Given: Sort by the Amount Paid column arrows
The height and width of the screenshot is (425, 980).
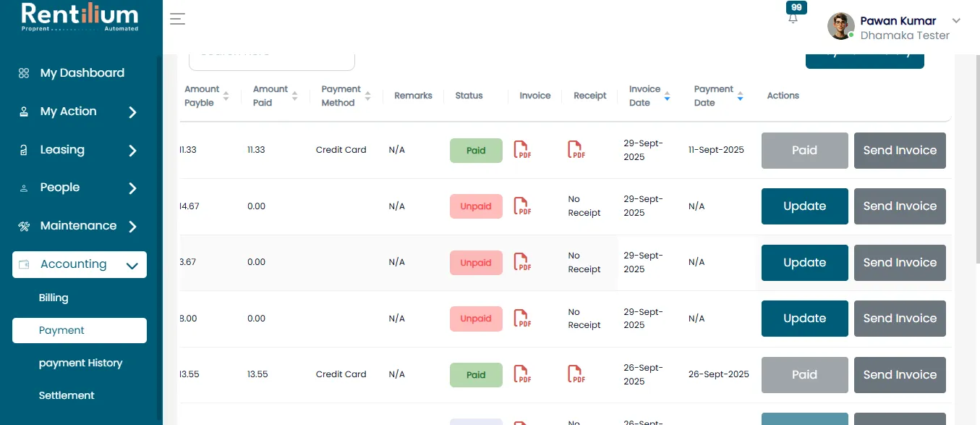Looking at the screenshot, I should 294,96.
